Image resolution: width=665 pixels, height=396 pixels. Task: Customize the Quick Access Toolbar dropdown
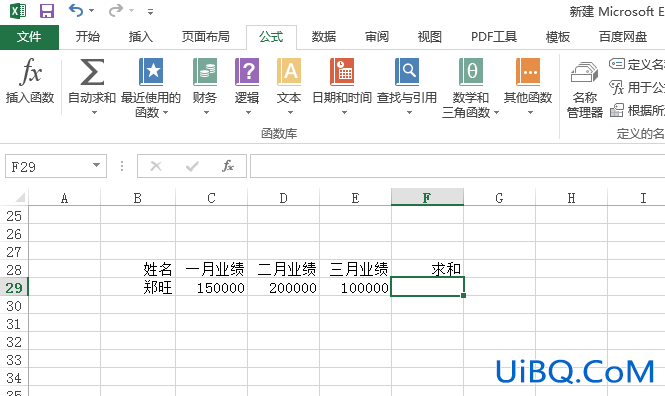(x=150, y=11)
